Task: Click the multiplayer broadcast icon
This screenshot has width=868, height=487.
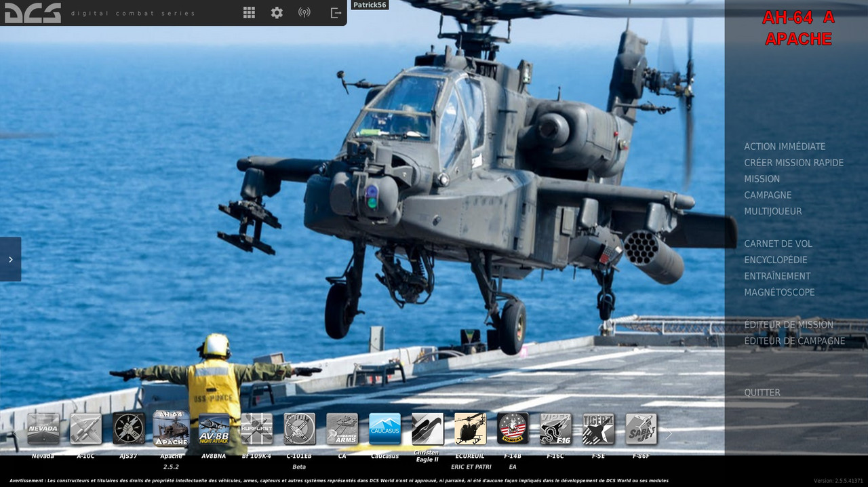Action: pos(304,12)
